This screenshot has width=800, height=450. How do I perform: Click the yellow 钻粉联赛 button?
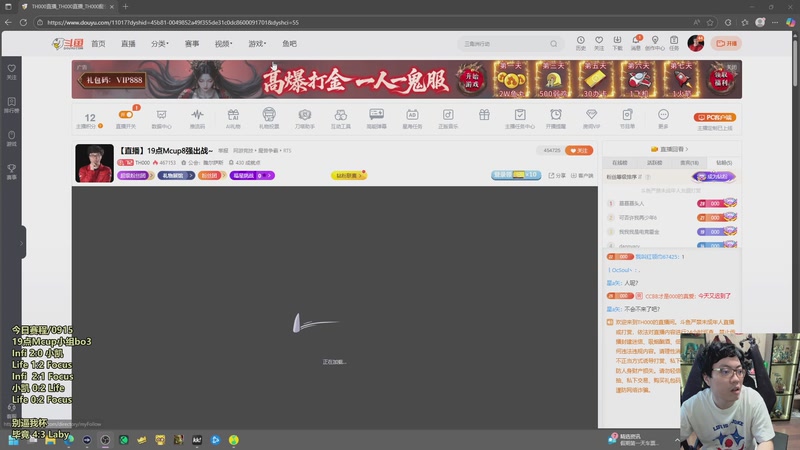pyautogui.click(x=349, y=176)
